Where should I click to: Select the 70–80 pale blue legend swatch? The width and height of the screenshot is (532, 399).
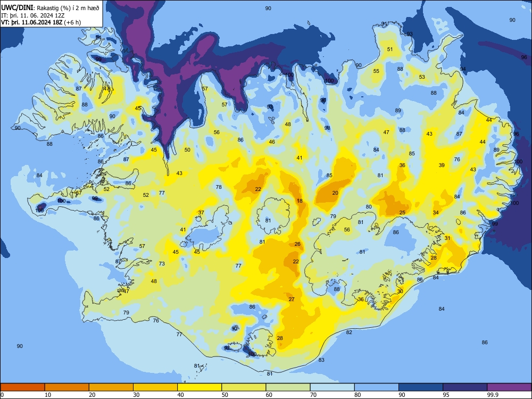(x=332, y=387)
